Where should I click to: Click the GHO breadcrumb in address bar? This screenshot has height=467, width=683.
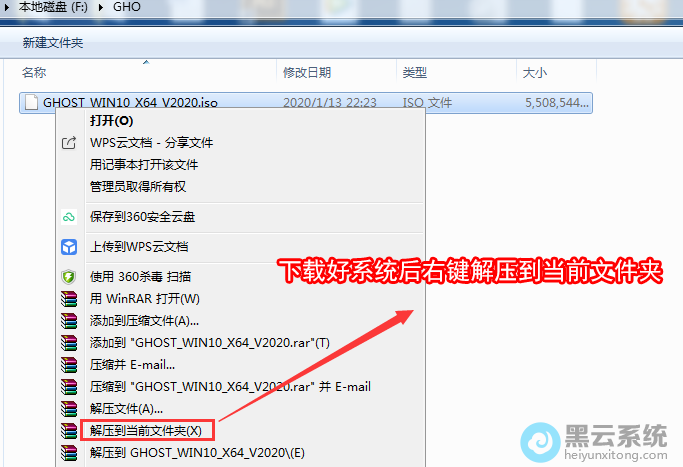tap(127, 7)
